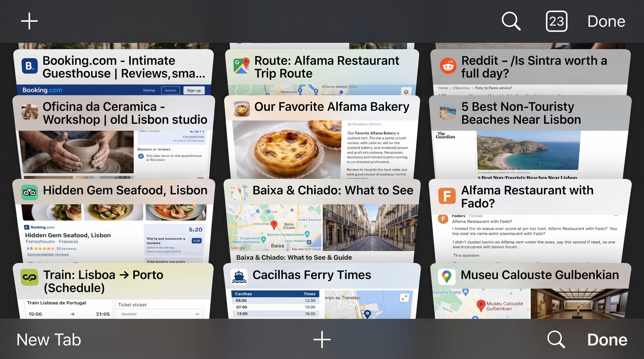The width and height of the screenshot is (644, 359).
Task: Click the 'Sommansanton reviews' link
Action: 48,254
